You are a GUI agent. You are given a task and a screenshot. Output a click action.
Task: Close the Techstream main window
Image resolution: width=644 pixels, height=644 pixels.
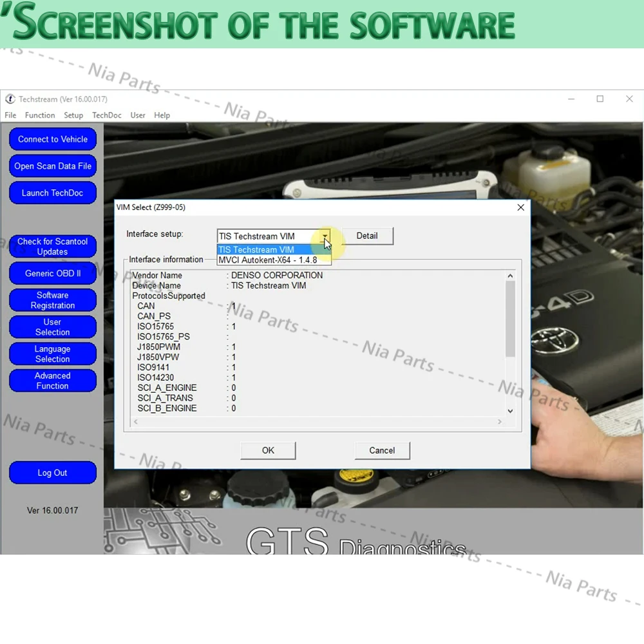pyautogui.click(x=629, y=99)
